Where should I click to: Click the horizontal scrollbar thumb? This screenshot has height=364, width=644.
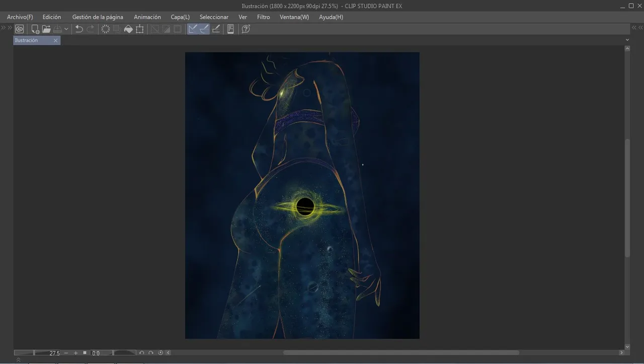[401, 353]
